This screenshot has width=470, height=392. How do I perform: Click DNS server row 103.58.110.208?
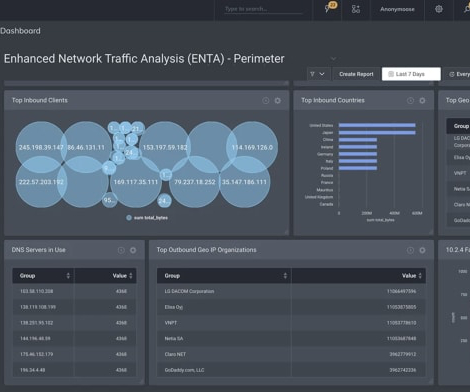click(x=74, y=291)
